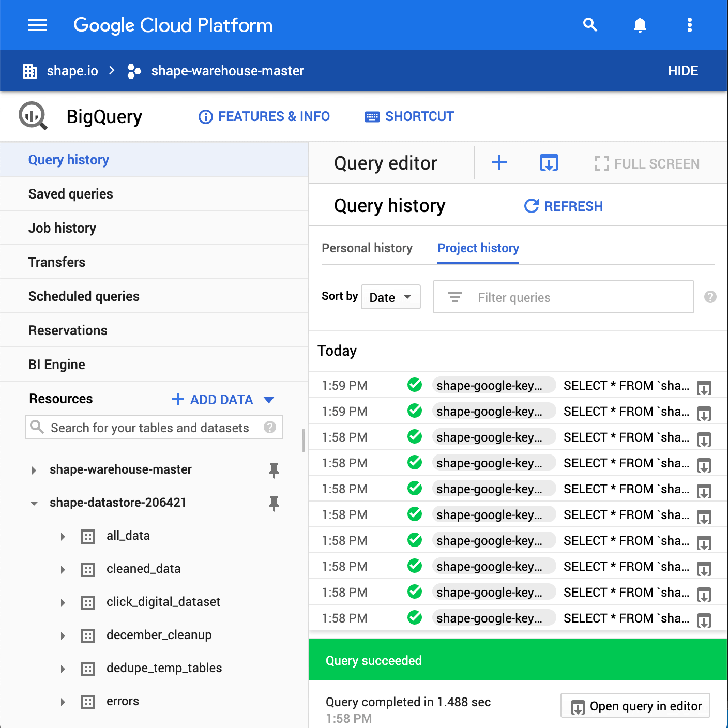Select the all_data dataset name
728x728 pixels.
[x=128, y=536]
